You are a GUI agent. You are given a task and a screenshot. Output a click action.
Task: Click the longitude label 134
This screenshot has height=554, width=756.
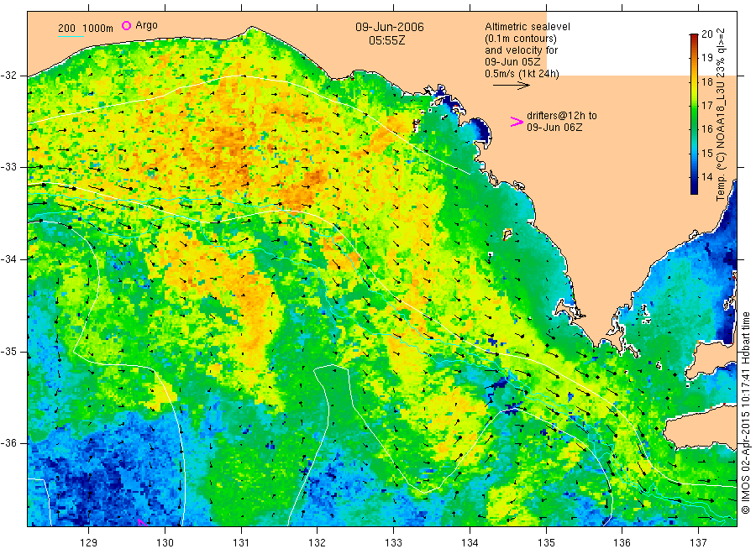click(470, 543)
